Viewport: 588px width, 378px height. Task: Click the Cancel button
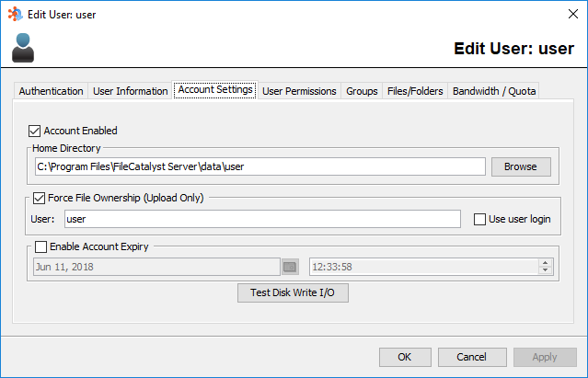472,357
